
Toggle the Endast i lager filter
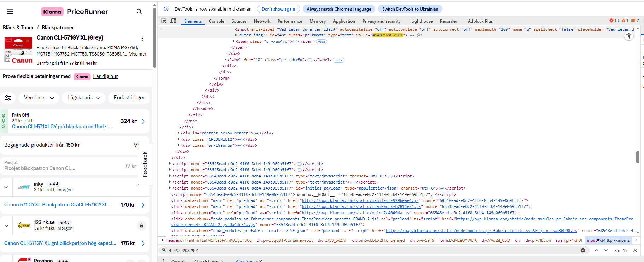(129, 98)
